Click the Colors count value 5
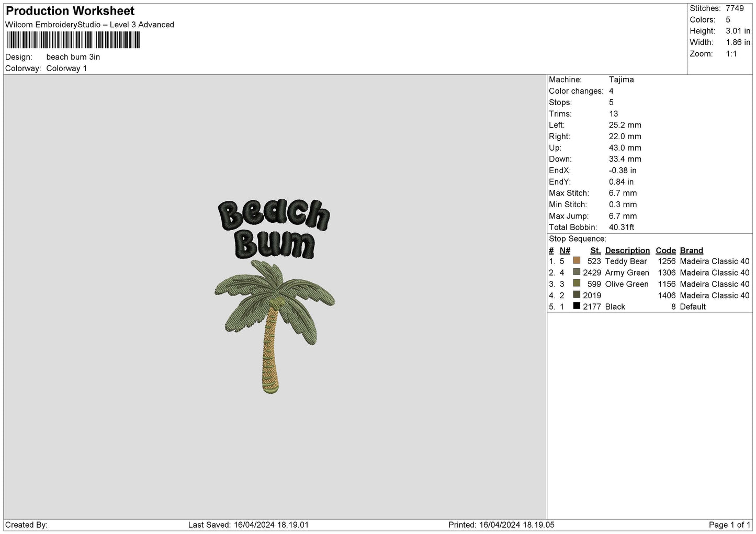 pos(728,20)
